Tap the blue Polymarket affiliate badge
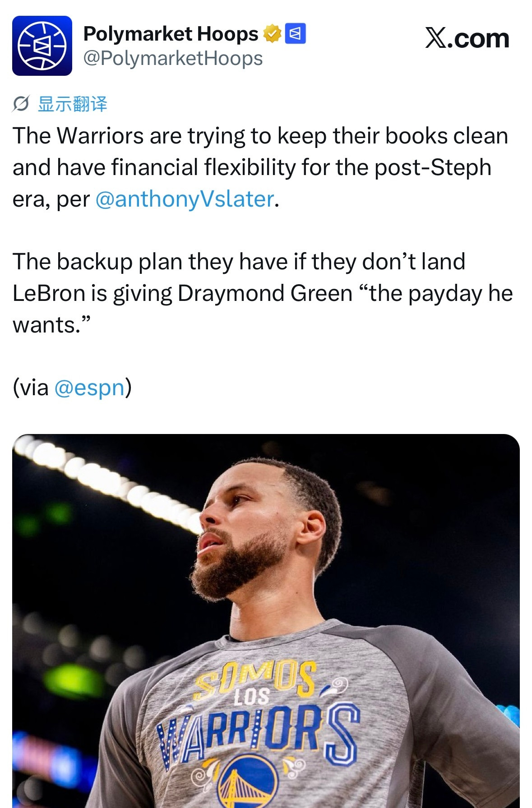This screenshot has height=808, width=532. (296, 34)
